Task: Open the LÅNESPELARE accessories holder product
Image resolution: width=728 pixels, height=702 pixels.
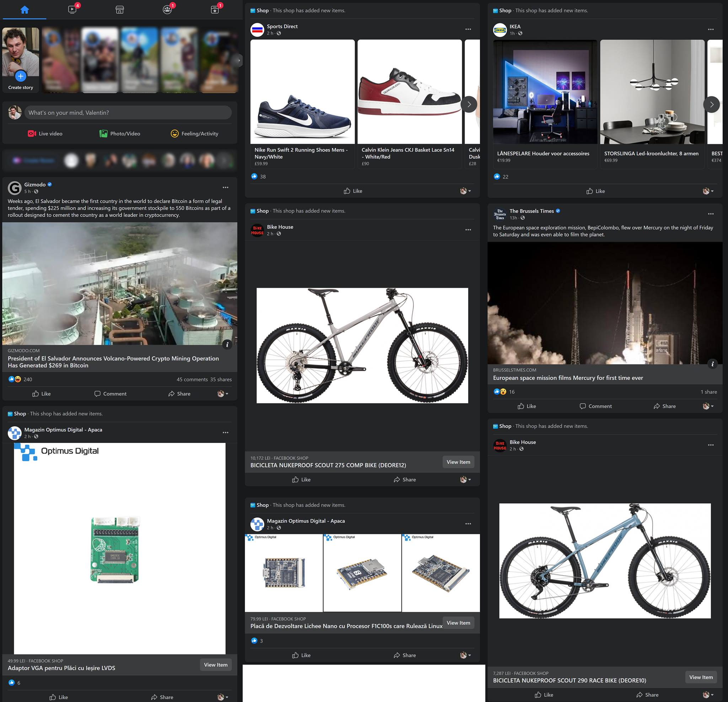Action: pos(545,104)
